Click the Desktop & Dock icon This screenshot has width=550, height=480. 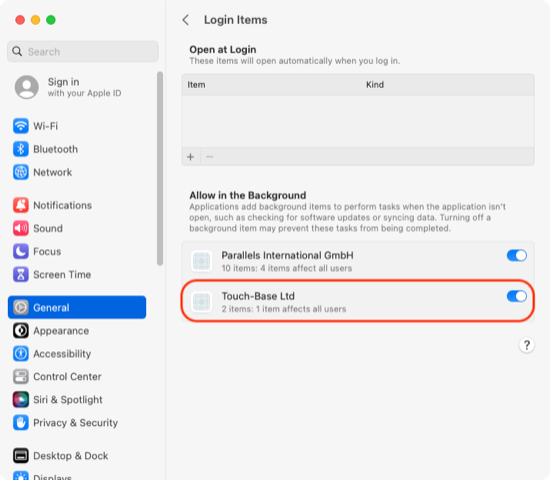point(21,456)
